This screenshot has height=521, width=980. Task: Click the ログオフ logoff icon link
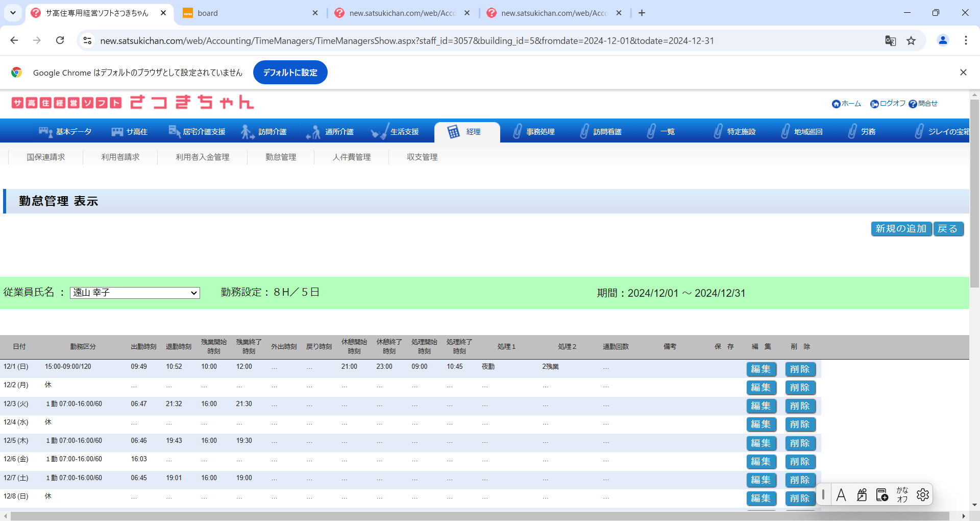(888, 104)
